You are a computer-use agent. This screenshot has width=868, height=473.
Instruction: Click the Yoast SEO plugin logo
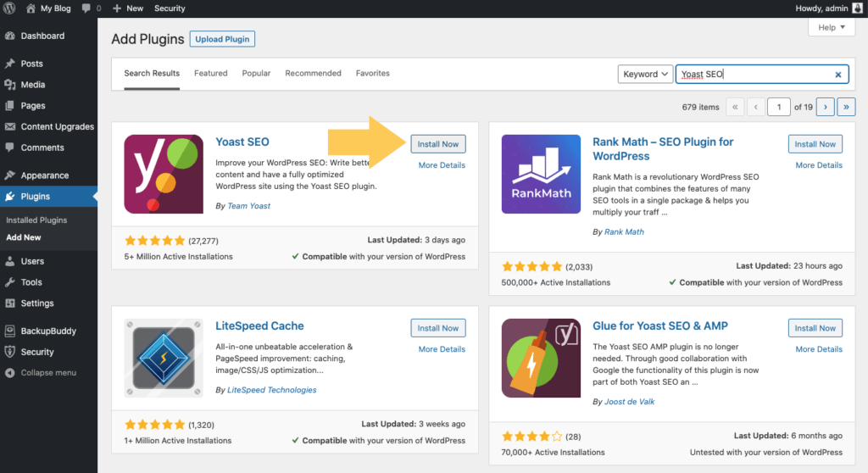[164, 174]
